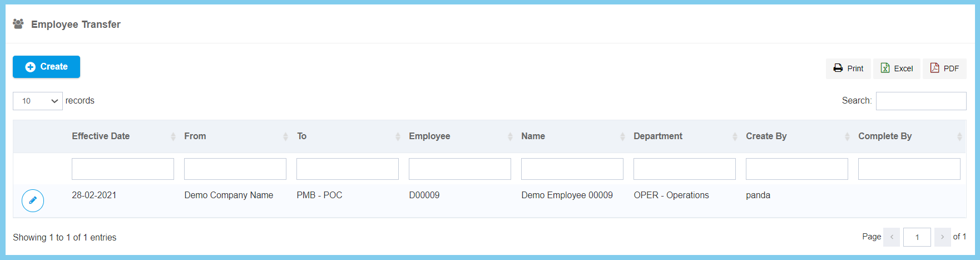Export the table to Excel
This screenshot has height=260, width=980.
897,68
